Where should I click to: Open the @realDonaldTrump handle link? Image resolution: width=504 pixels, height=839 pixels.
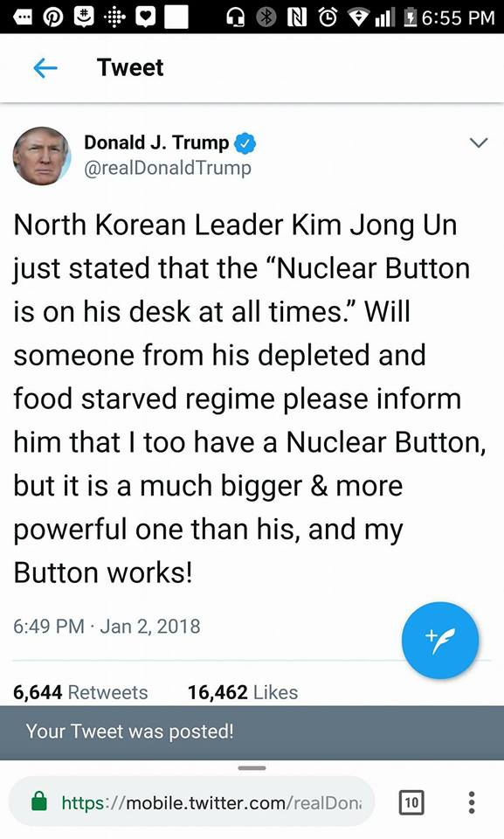[168, 168]
